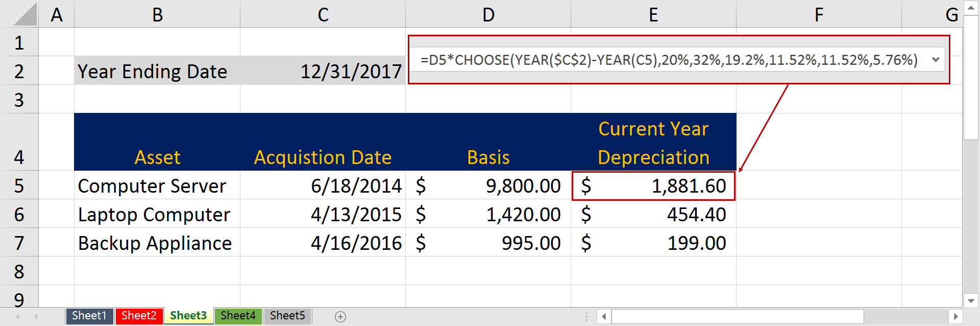Click the Basis header cell
The height and width of the screenshot is (326, 980).
[x=488, y=142]
